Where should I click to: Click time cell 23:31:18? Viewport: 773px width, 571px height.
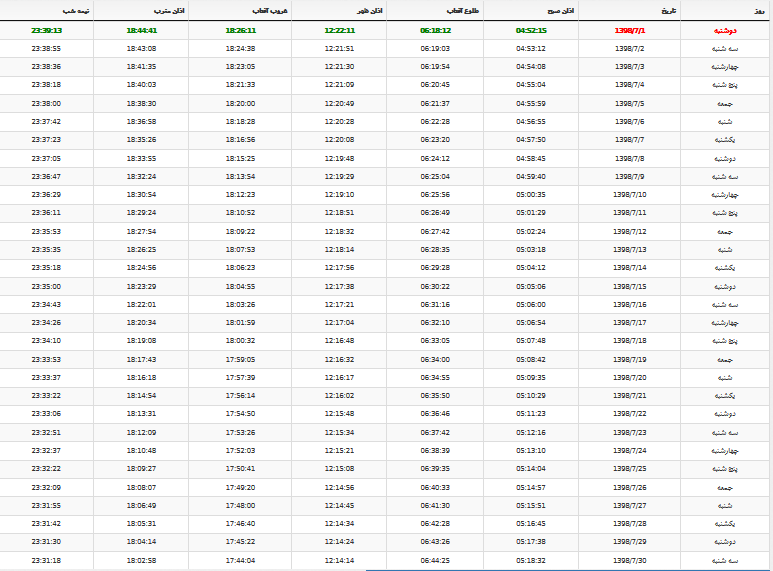point(46,561)
